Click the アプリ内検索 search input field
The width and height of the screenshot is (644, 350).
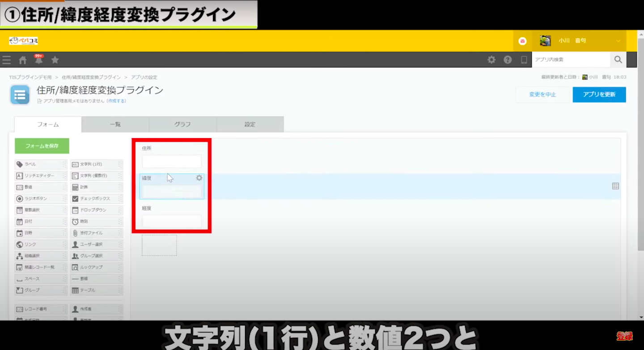(571, 59)
